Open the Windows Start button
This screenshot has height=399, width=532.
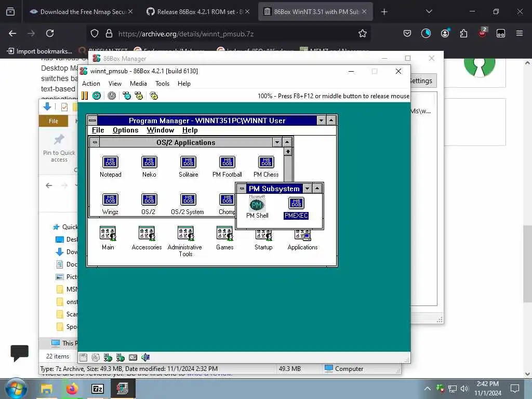click(x=16, y=389)
